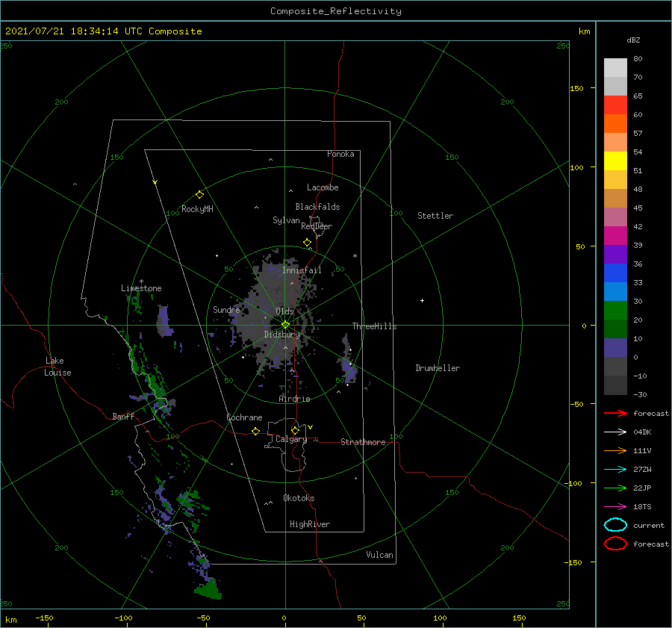Click the red 'forecast' ellipse icon
672x628 pixels.
click(615, 544)
